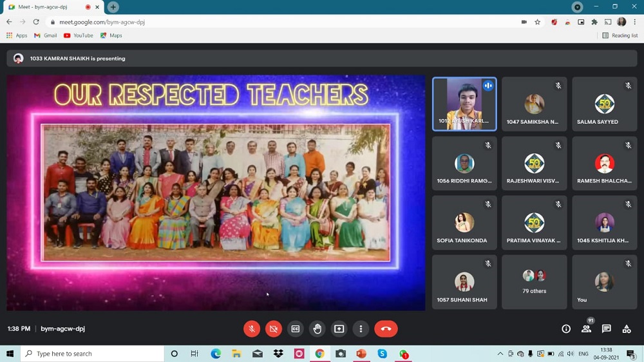
Task: Click the 1057 SUHANI SHAH video tile
Action: point(464,281)
